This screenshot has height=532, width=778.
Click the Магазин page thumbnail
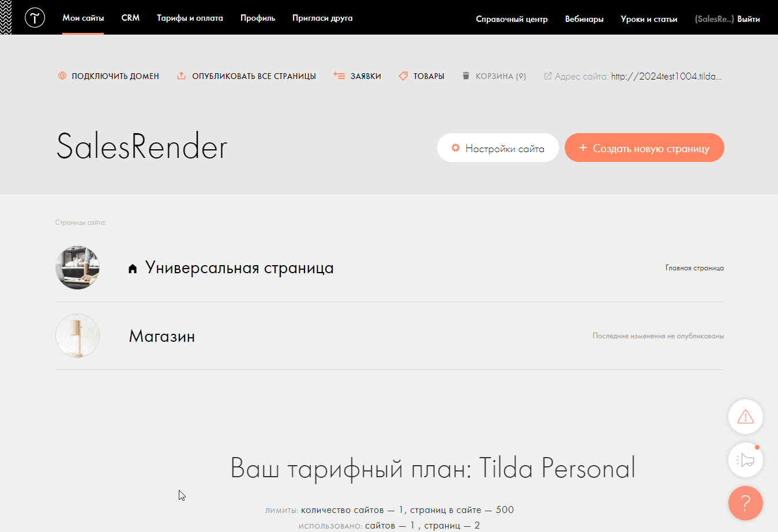[x=78, y=335]
